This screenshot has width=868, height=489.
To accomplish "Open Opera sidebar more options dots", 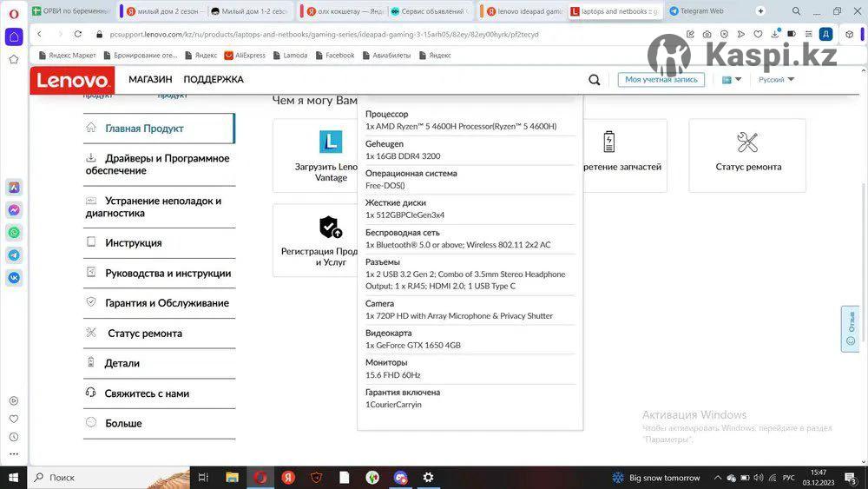I will 14,454.
